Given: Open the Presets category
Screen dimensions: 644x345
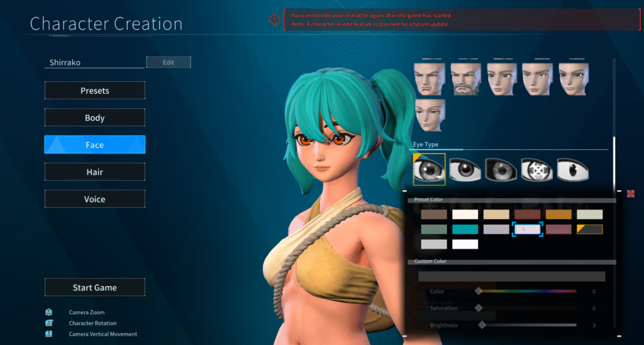Looking at the screenshot, I should click(x=94, y=91).
